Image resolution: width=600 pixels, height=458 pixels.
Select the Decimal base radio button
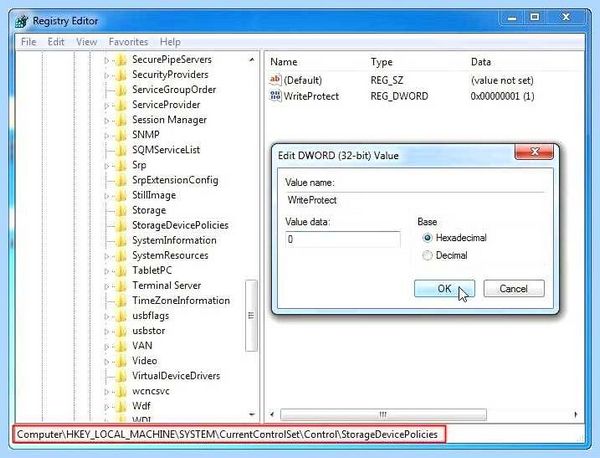tap(427, 255)
